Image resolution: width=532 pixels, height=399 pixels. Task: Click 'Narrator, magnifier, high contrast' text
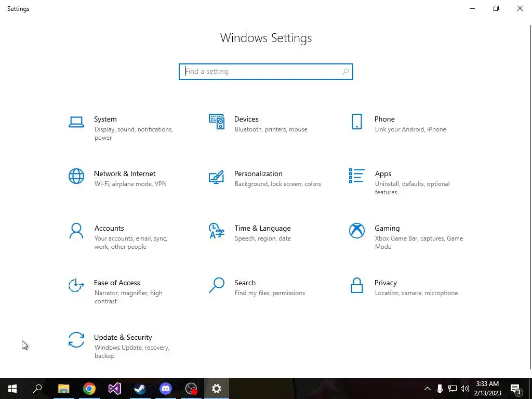(128, 297)
